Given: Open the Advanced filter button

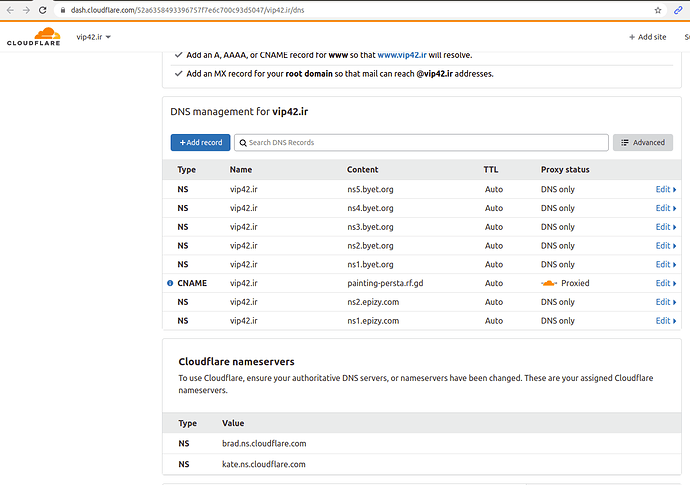Looking at the screenshot, I should tap(643, 143).
